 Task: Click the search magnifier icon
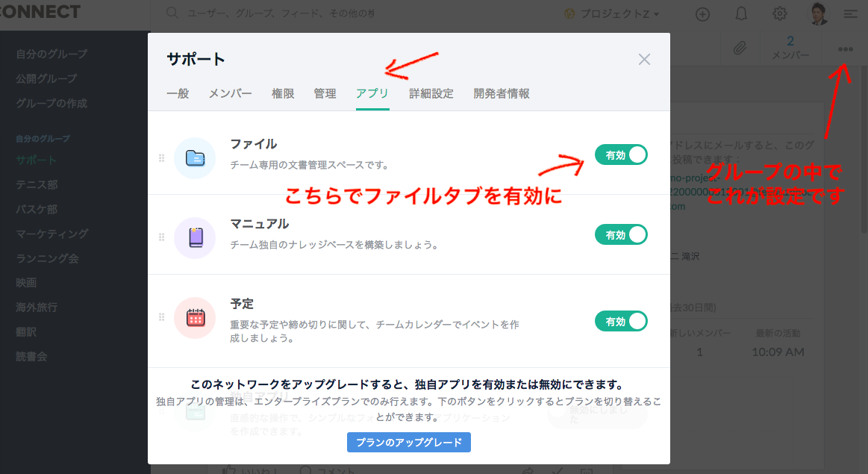[x=172, y=13]
